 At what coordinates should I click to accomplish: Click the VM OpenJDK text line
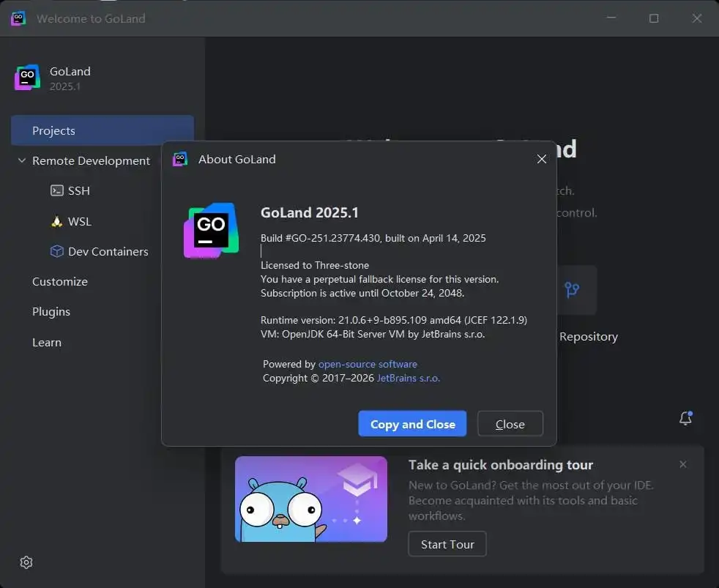click(373, 335)
